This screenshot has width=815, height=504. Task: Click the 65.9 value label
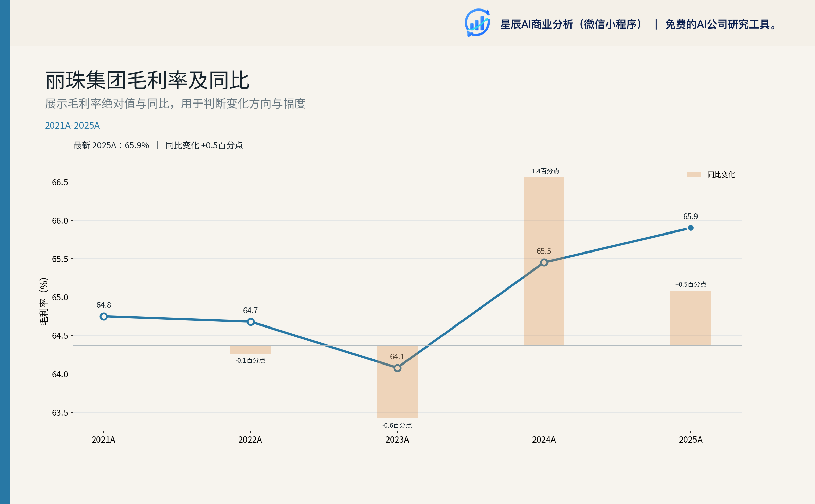(691, 217)
